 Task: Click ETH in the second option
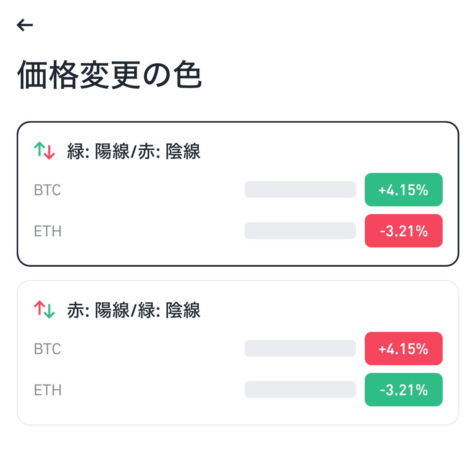pyautogui.click(x=47, y=390)
